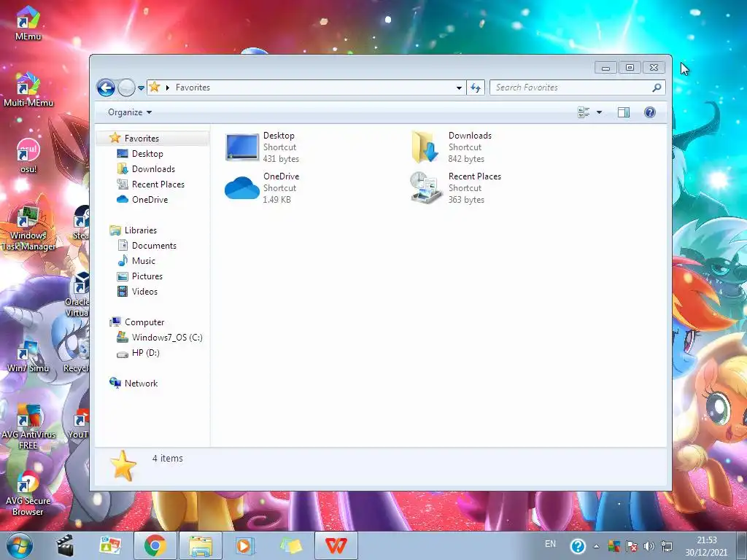Select the Recent Places shortcut icon in file list

coord(425,187)
